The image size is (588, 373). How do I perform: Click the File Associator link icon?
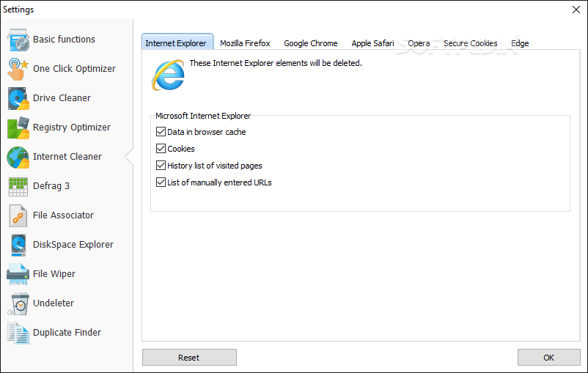point(18,215)
